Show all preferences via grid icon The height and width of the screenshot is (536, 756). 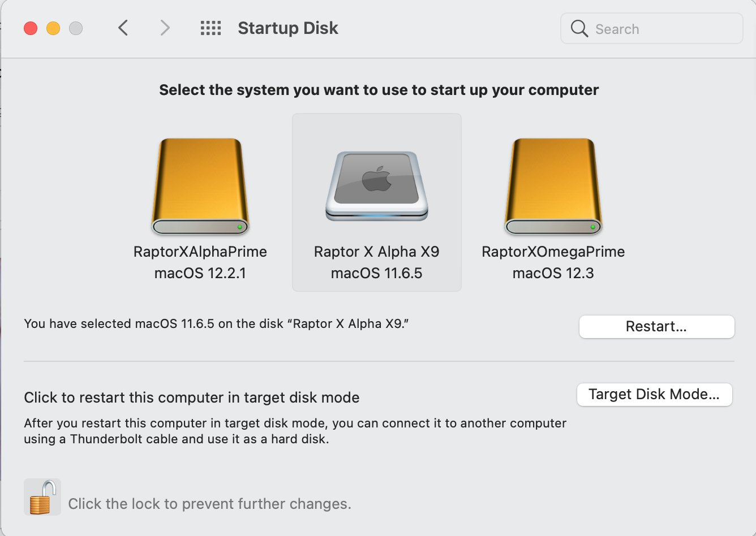point(211,28)
